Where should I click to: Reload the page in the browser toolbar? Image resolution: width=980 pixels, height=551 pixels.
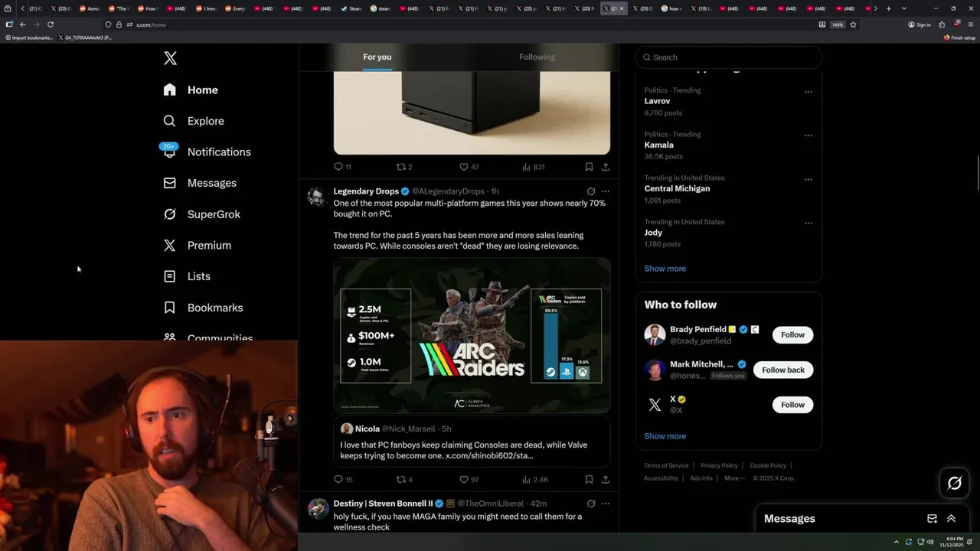pos(51,24)
